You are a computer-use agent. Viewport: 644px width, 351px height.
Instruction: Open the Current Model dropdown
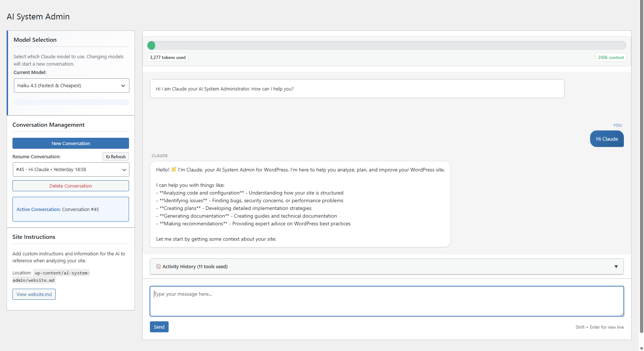71,86
